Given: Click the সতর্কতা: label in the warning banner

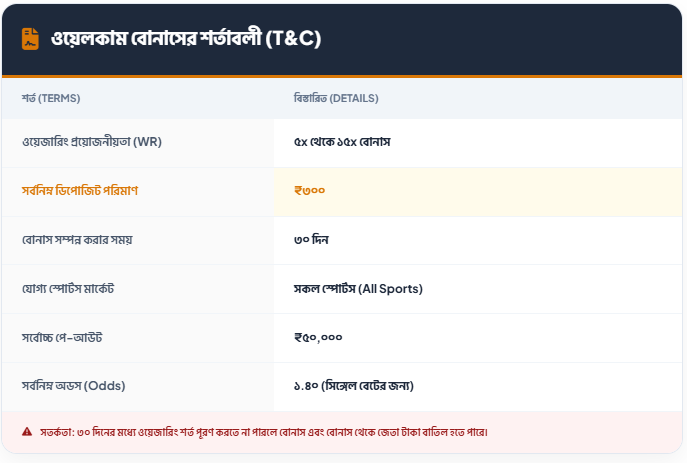Looking at the screenshot, I should point(57,432).
